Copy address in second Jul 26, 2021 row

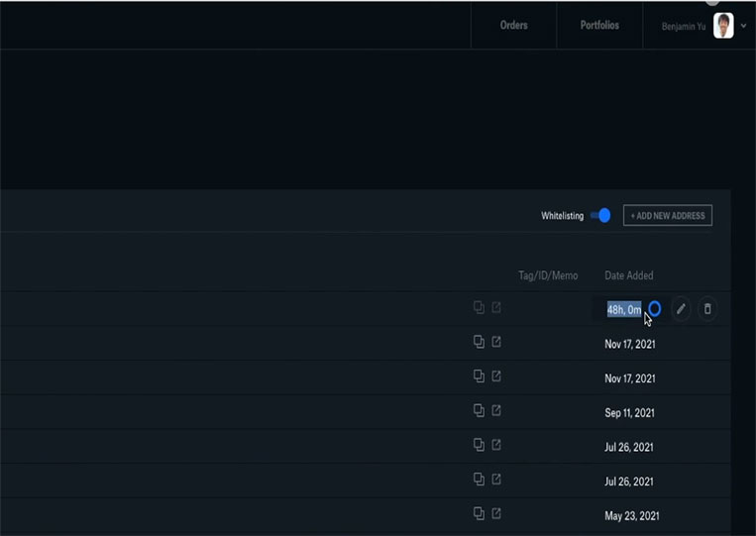479,480
